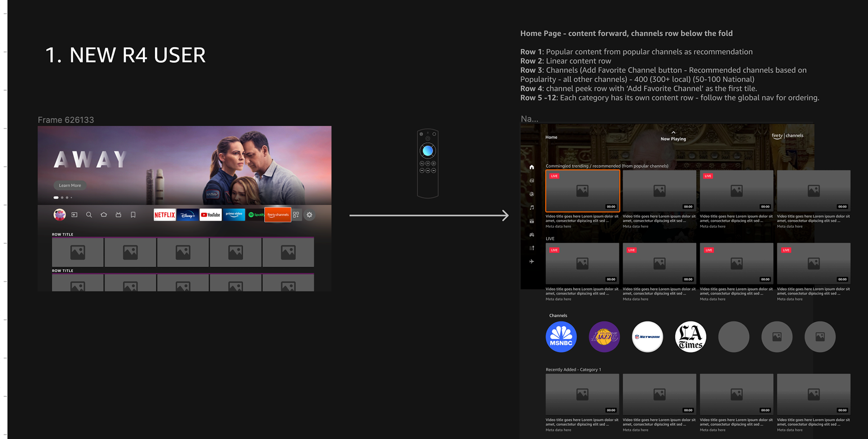Click the sidebar news layout icon
This screenshot has width=868, height=439.
coord(532,180)
